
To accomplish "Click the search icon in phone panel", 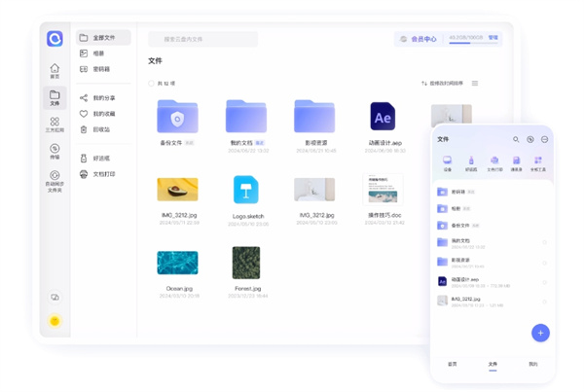I will (x=516, y=139).
